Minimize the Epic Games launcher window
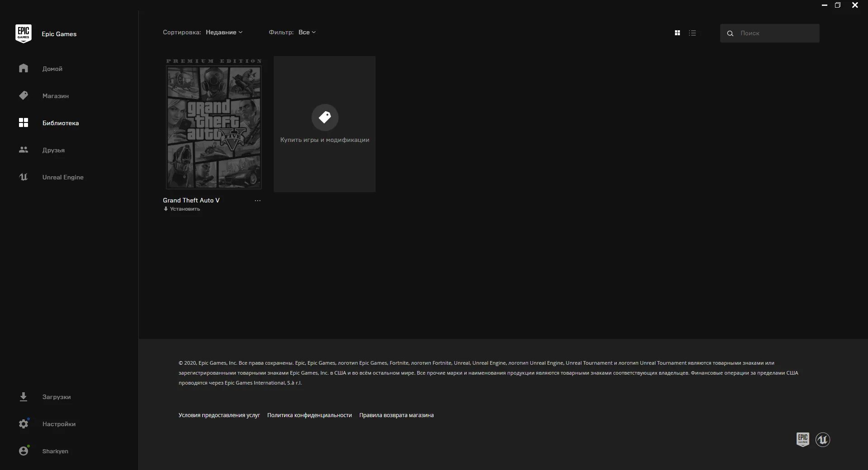The height and width of the screenshot is (470, 868). 825,5
